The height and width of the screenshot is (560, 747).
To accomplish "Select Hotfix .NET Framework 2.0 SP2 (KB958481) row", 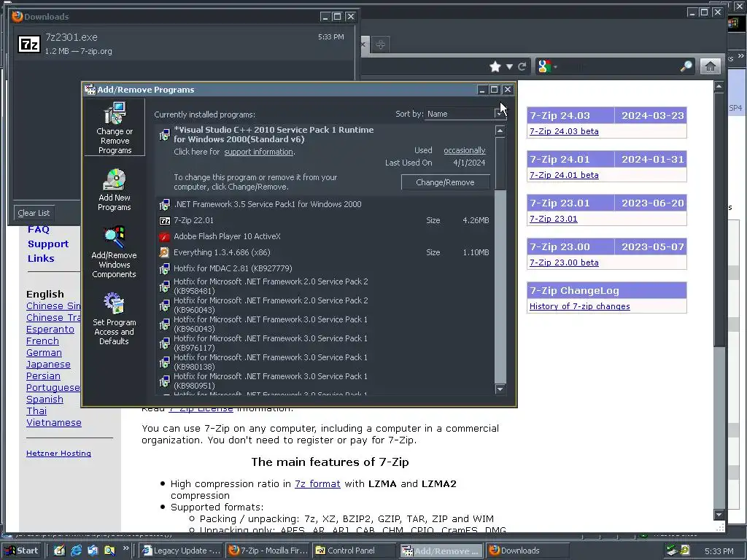I will click(325, 286).
